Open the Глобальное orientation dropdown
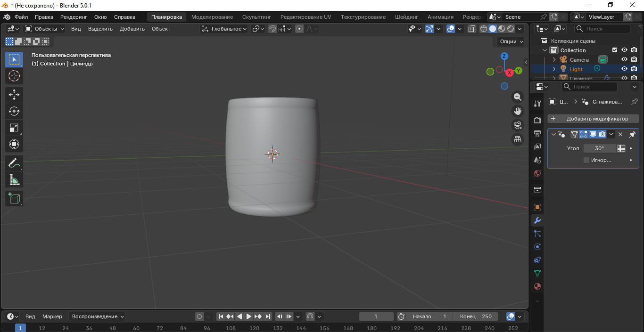Viewport: 644px width, 332px height. [x=224, y=29]
